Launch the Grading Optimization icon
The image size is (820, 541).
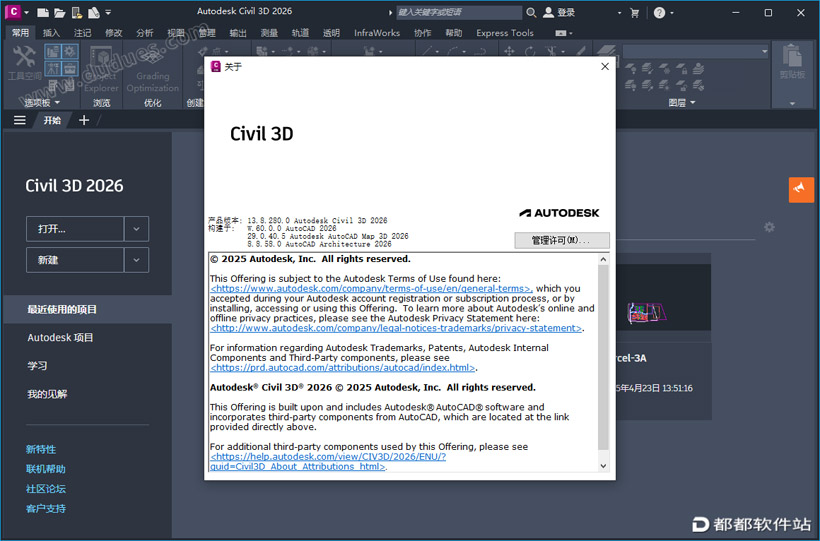click(152, 57)
